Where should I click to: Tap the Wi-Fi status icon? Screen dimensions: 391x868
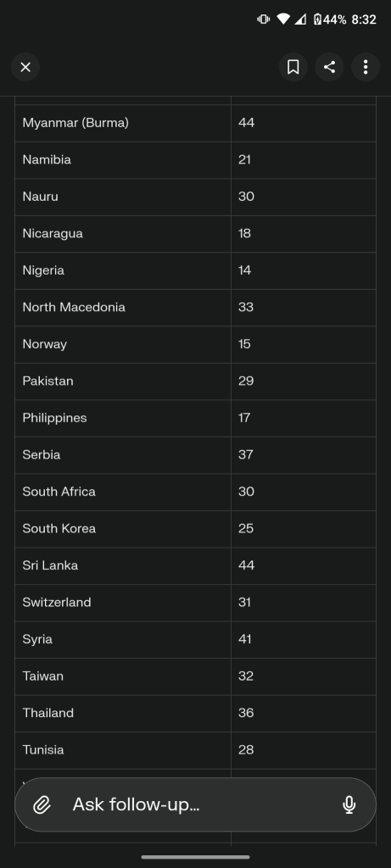283,19
